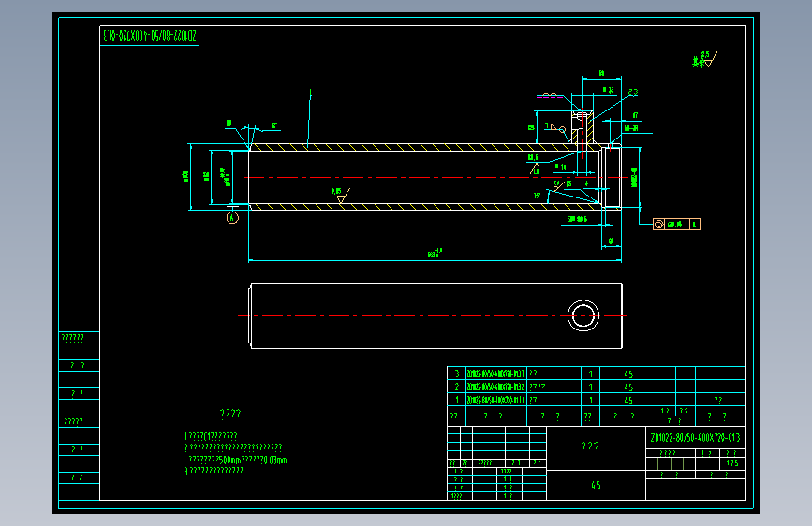Click the mirrored drawing number label at top-left
The height and width of the screenshot is (526, 812).
click(x=149, y=36)
